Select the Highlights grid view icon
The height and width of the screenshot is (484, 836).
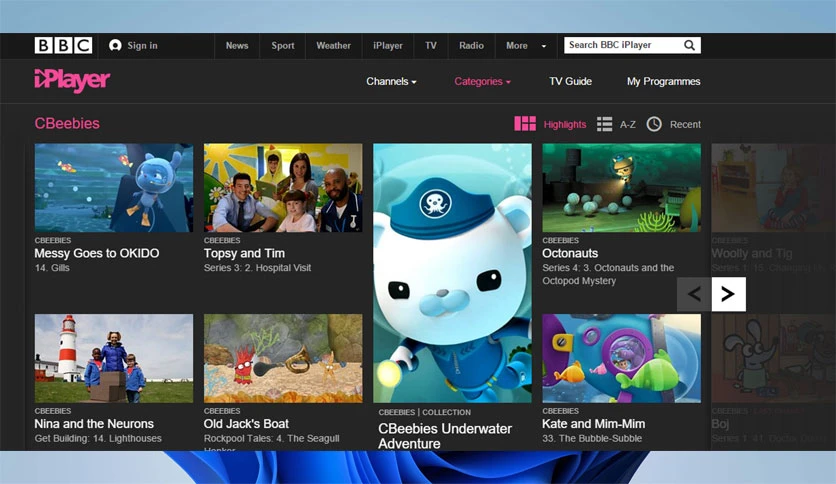click(525, 124)
